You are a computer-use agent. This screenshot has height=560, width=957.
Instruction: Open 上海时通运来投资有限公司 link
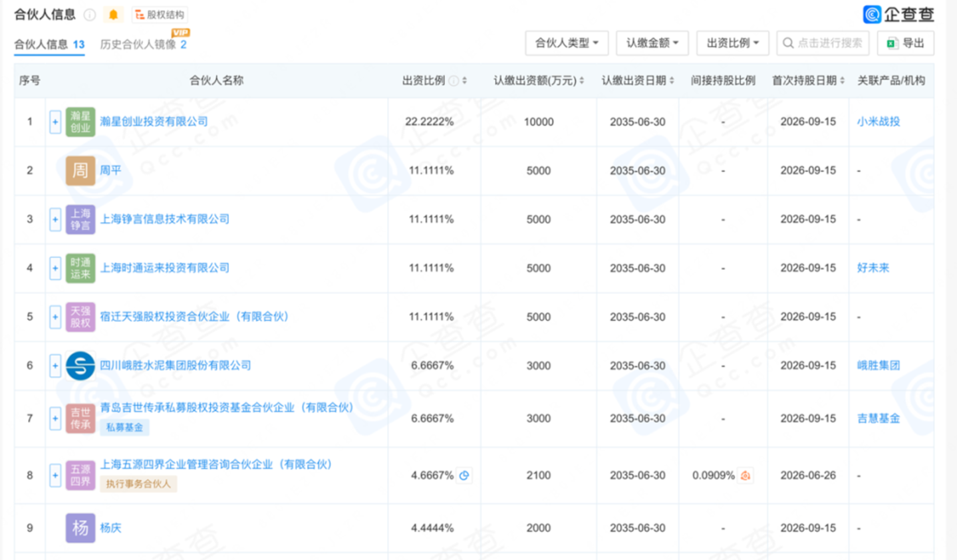[164, 268]
